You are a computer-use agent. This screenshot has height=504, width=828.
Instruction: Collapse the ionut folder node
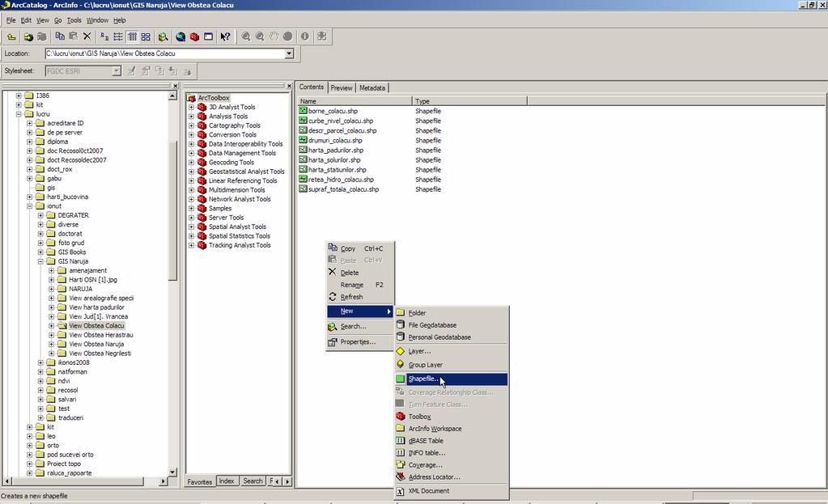click(x=30, y=206)
